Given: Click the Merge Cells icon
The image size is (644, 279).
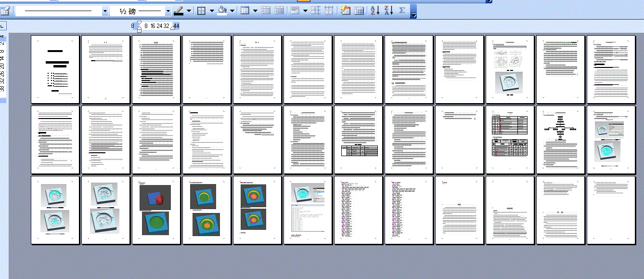Looking at the screenshot, I should [x=266, y=11].
